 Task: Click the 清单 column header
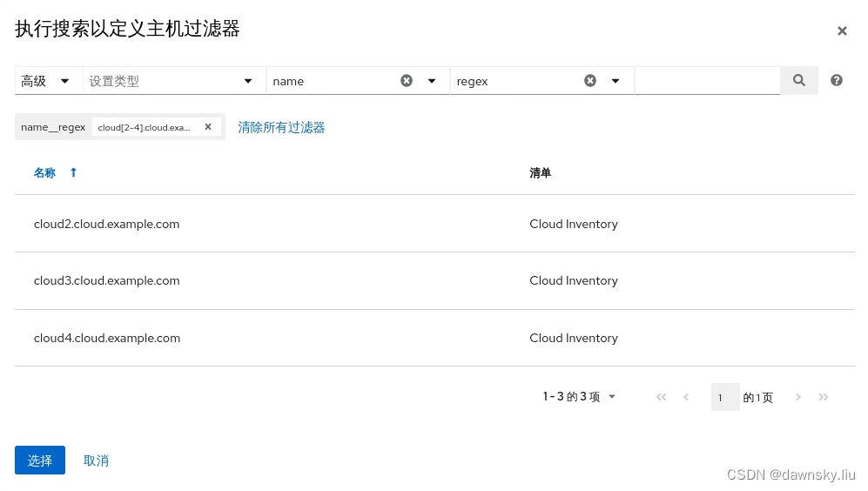541,172
